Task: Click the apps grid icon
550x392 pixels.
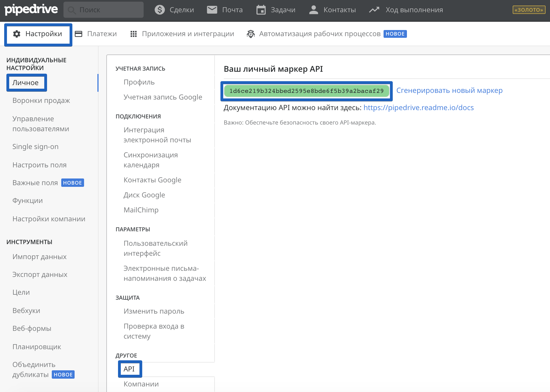Action: (134, 34)
